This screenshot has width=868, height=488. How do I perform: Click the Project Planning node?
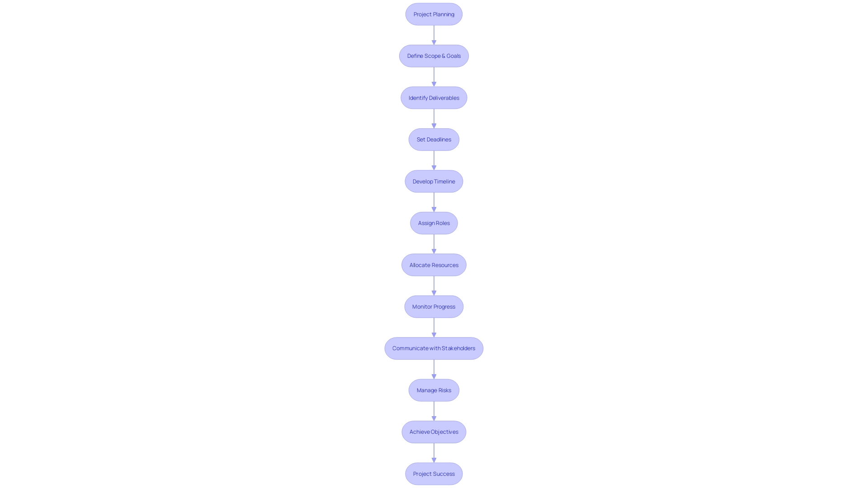point(434,14)
